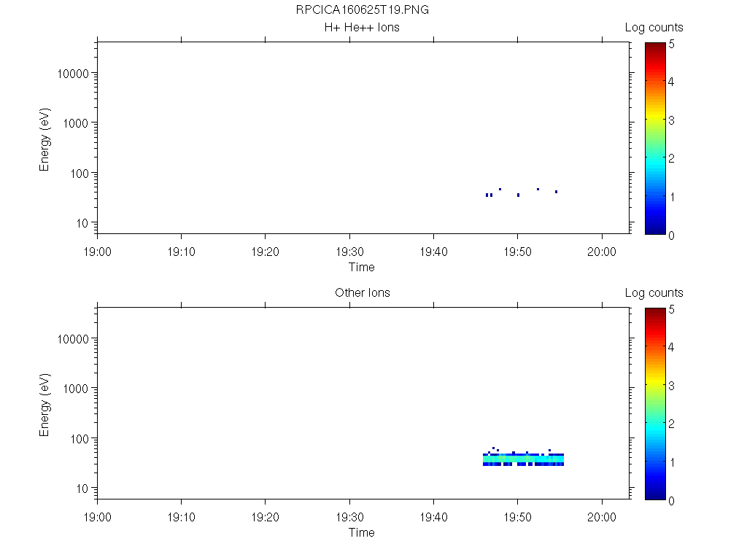Viewport: 747px width, 560px height.
Task: Click the 10000 energy tick on H+ He++ plot
Action: pyautogui.click(x=73, y=74)
